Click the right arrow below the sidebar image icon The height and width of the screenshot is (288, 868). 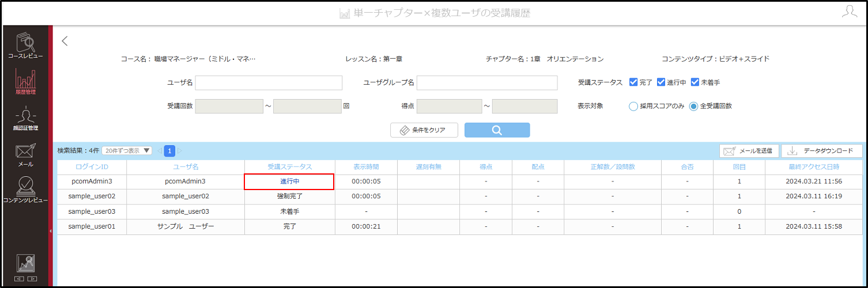(x=32, y=279)
